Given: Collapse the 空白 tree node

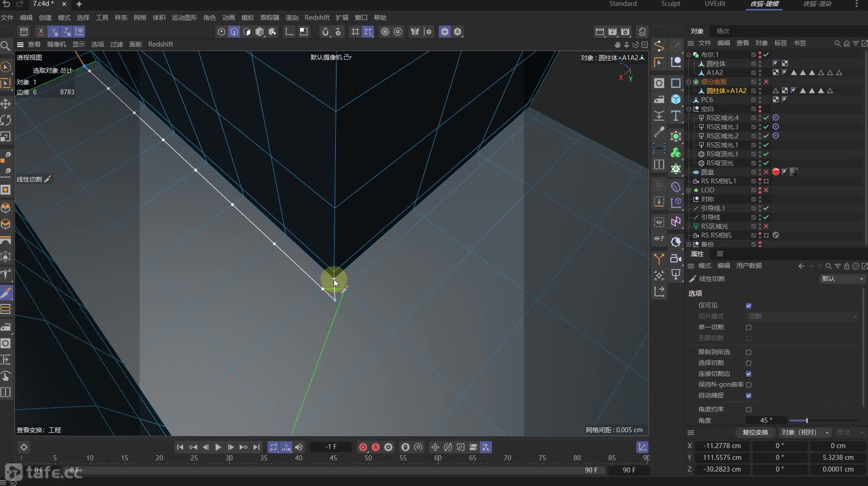Looking at the screenshot, I should tap(689, 109).
